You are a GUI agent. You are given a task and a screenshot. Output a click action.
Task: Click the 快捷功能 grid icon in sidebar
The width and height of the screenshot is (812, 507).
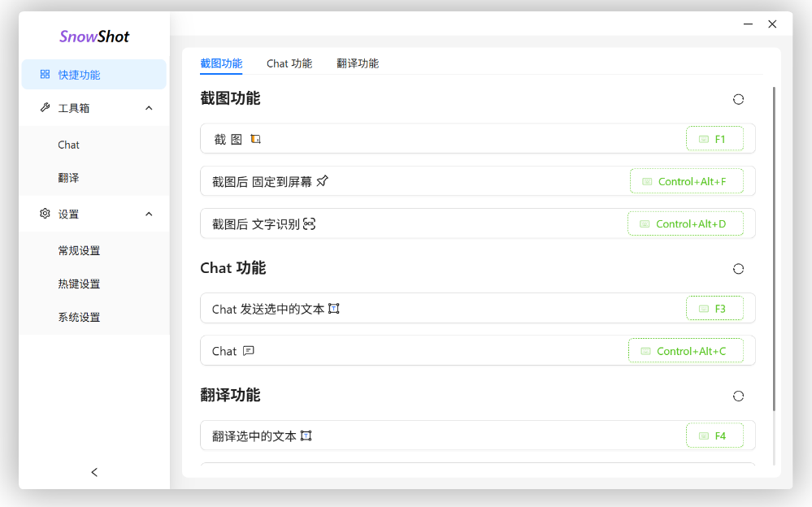tap(45, 75)
